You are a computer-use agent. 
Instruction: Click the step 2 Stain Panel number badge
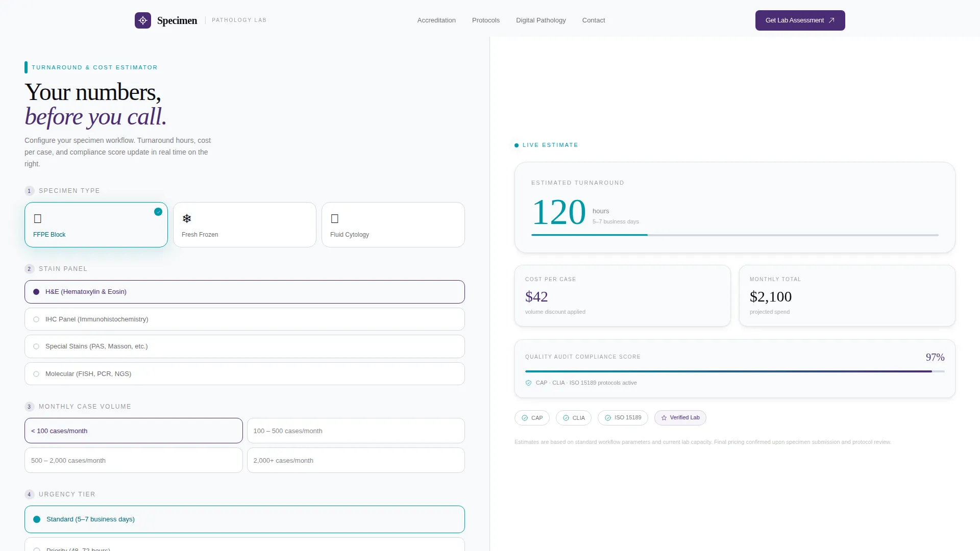(x=29, y=269)
